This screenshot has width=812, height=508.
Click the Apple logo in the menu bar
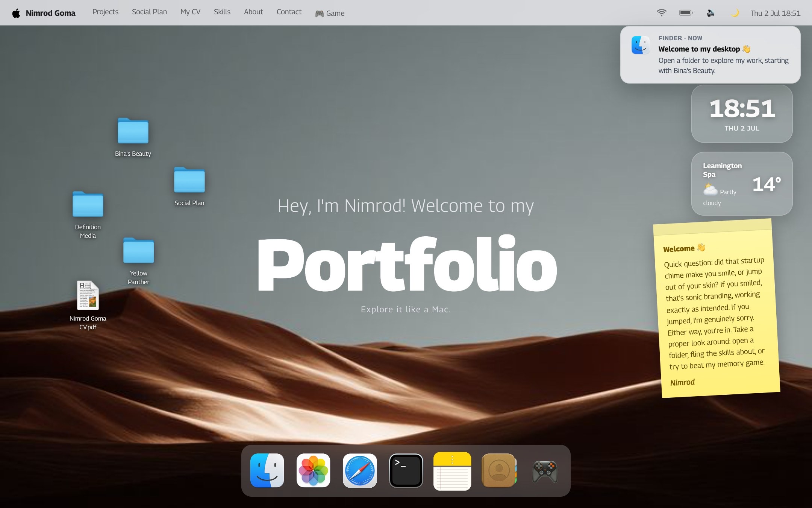coord(16,13)
